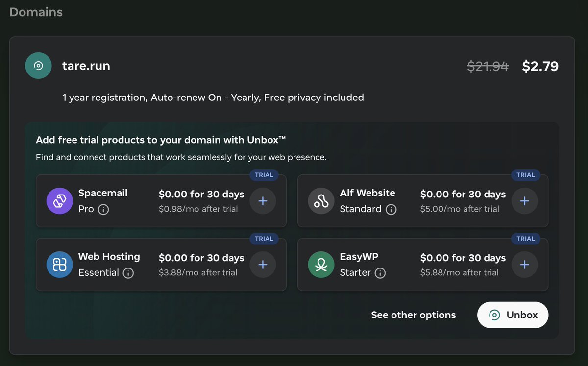Click the tare.run domain name

86,66
